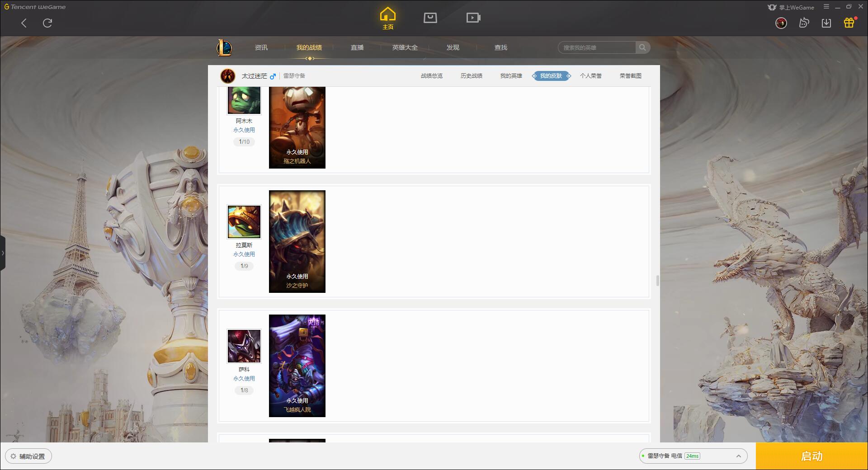The width and height of the screenshot is (868, 470).
Task: Switch to 个人荣誉 section
Action: (591, 76)
